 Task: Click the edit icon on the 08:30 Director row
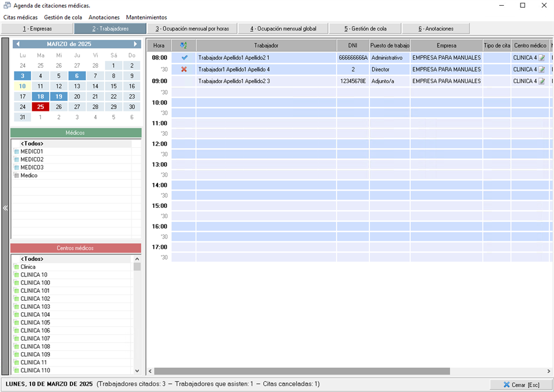click(541, 70)
